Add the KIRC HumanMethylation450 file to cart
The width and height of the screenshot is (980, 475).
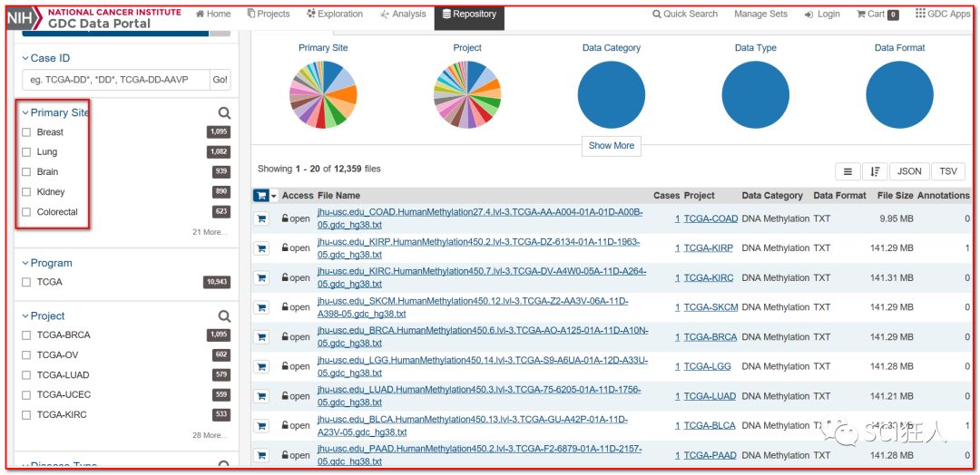261,277
